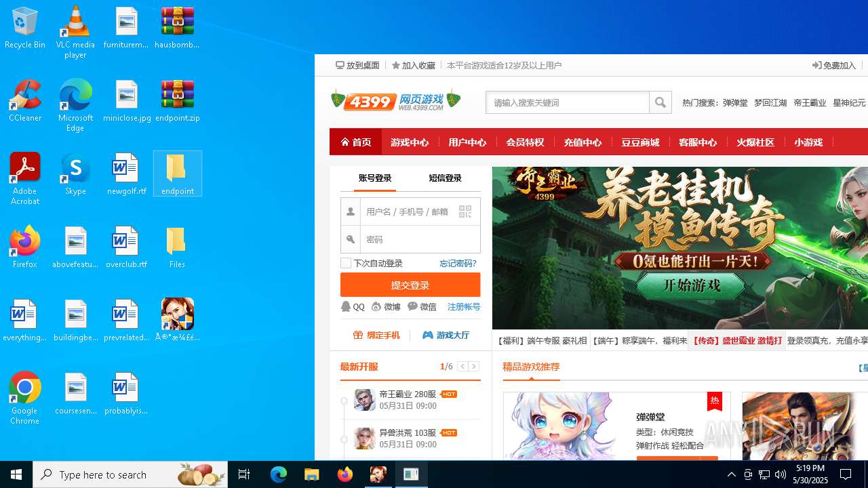Image resolution: width=868 pixels, height=488 pixels.
Task: Click hot search term 弹弹堂
Action: click(x=735, y=102)
